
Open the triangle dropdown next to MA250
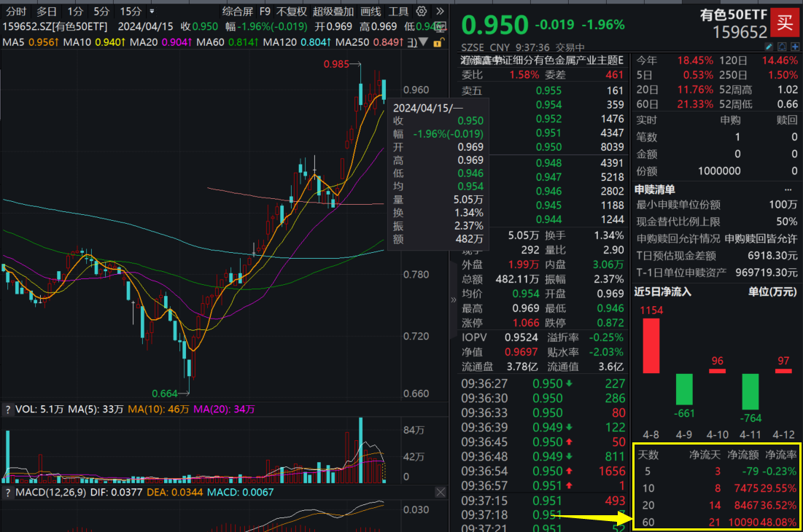tap(424, 42)
